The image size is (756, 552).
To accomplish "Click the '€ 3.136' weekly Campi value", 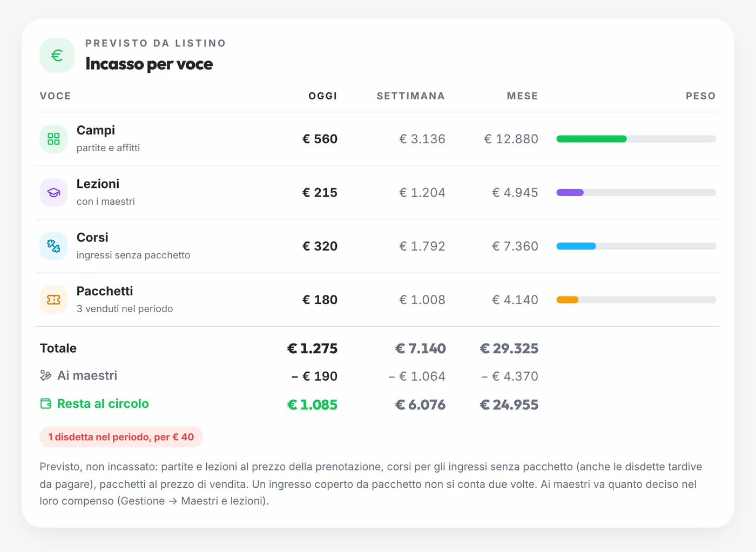I will coord(422,139).
